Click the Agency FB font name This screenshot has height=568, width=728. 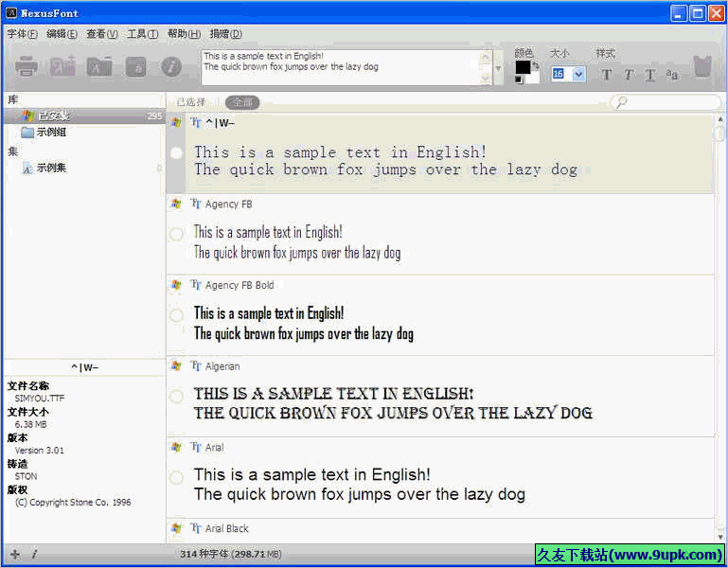click(x=228, y=204)
